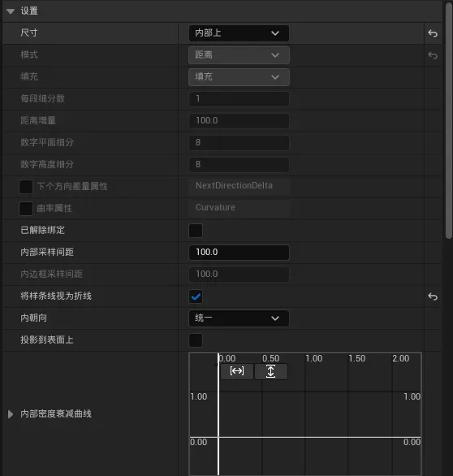Screen dimensions: 453x476
Task: Click the vertical scrollbar of the panel
Action: 449,121
